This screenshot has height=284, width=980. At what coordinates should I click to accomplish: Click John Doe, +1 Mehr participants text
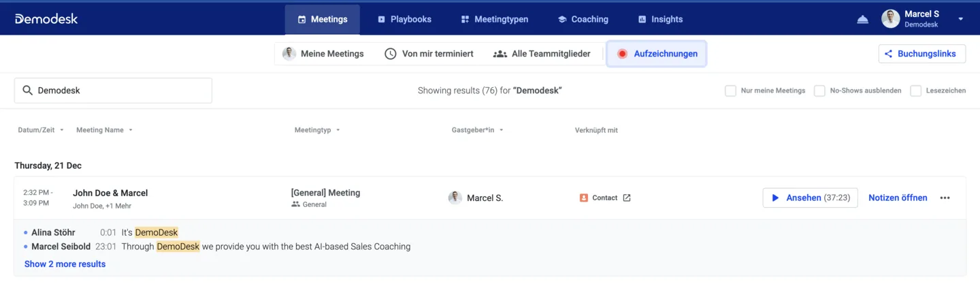102,206
